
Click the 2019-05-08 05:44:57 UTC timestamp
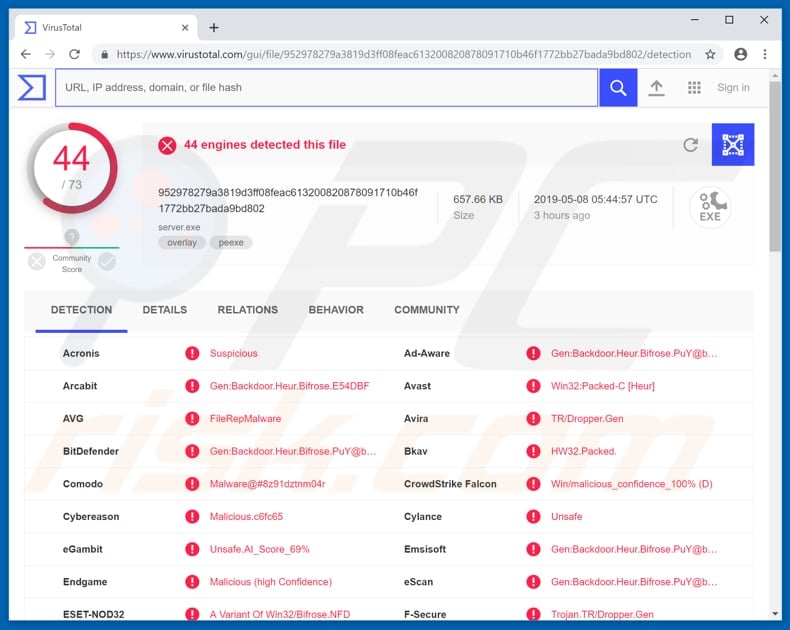[596, 199]
